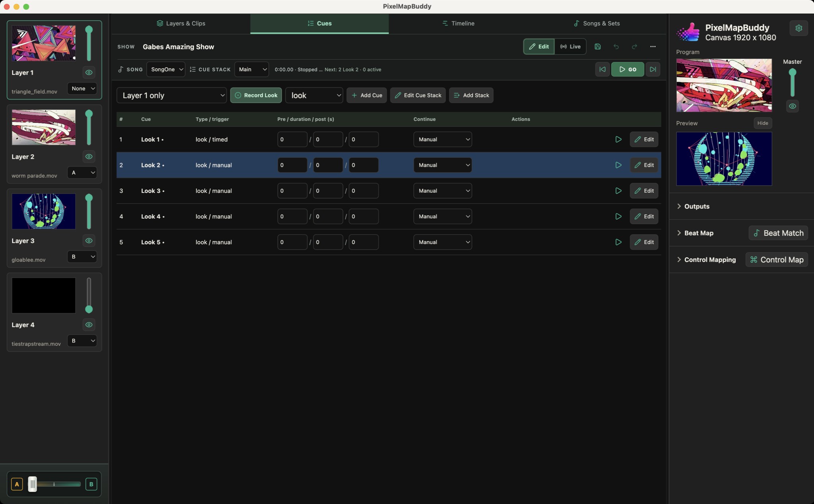Viewport: 814px width, 504px height.
Task: Expand the Beat Map section
Action: click(x=695, y=233)
